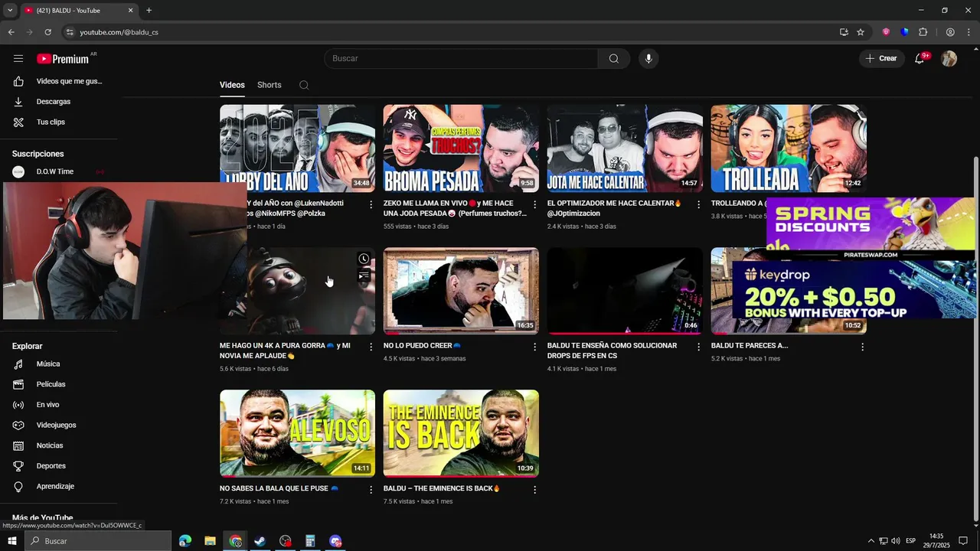Click the Windows taskbar Buscar search box
Viewport: 980px width, 551px height.
pos(98,541)
